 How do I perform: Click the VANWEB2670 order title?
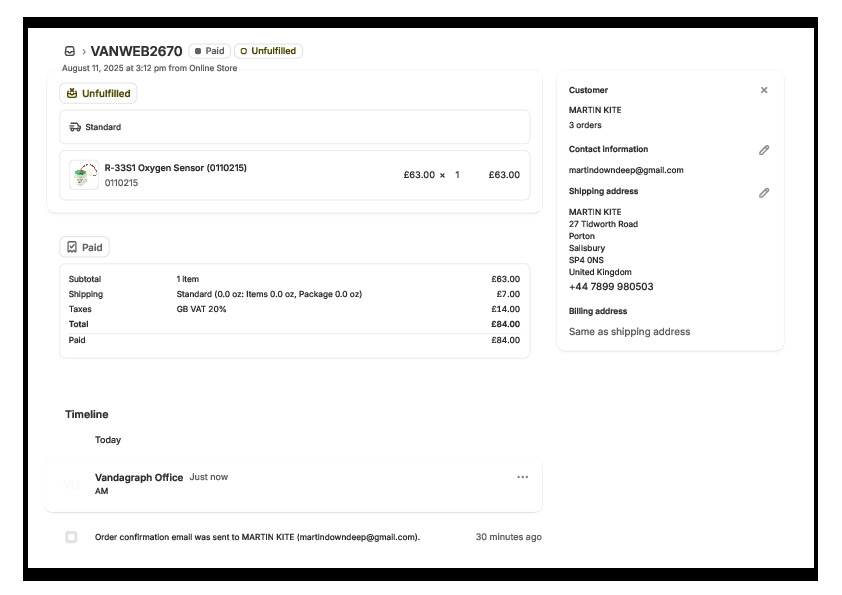(136, 51)
